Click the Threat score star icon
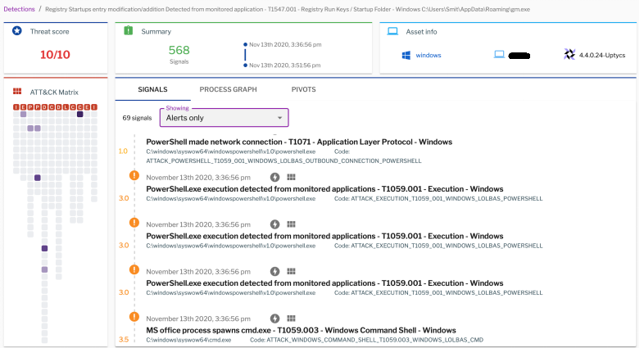Screen dimensions: 644x348 [18, 31]
